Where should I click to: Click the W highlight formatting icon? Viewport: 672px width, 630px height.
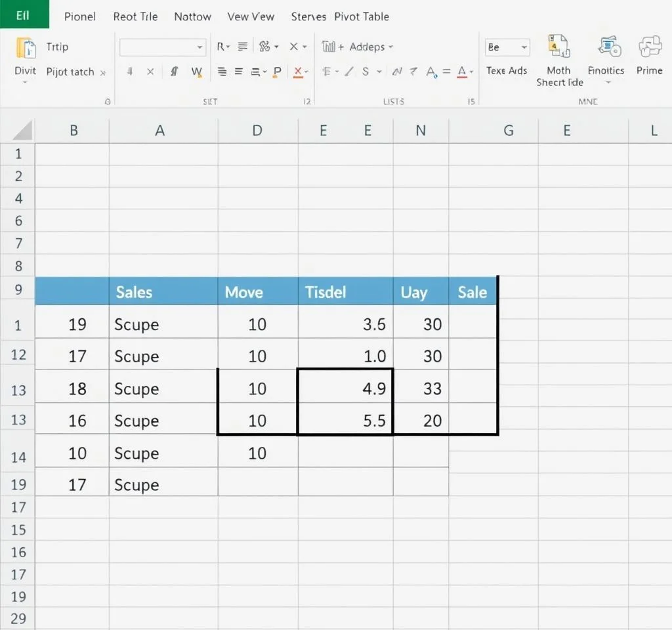[197, 72]
